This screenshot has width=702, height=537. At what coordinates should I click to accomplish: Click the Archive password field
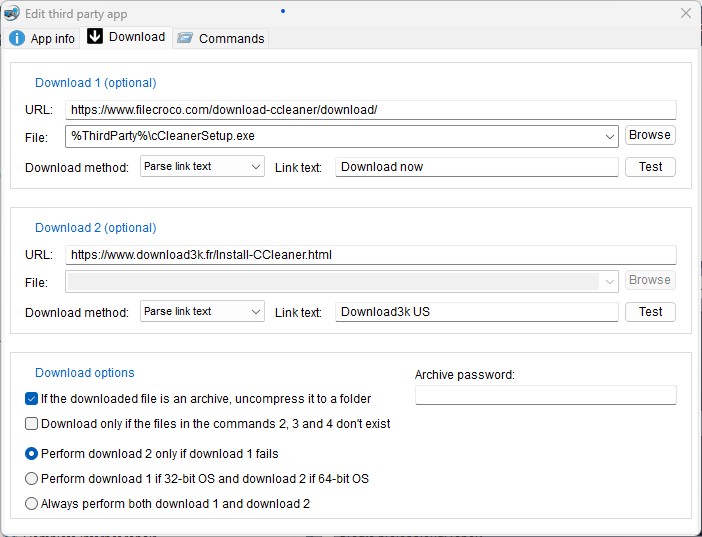545,395
